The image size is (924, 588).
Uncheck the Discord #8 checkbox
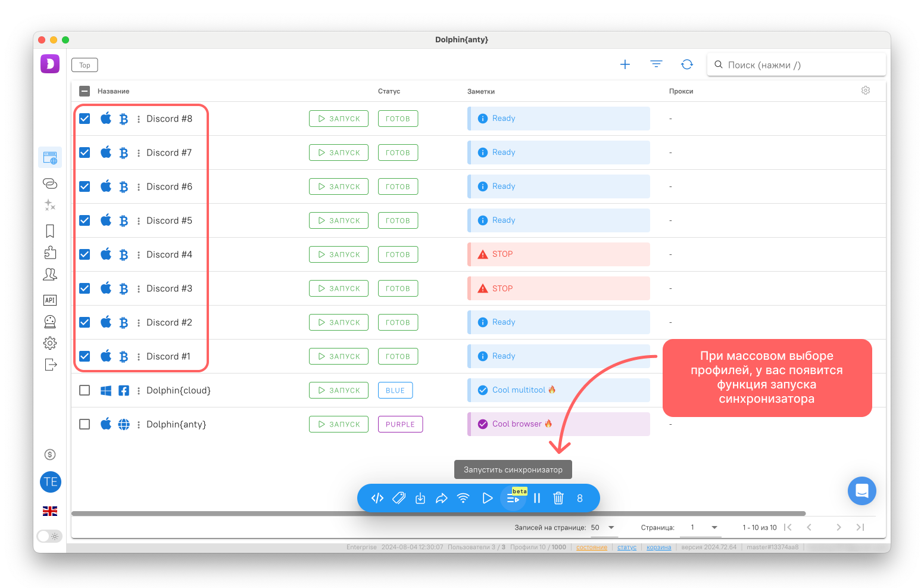pos(85,119)
